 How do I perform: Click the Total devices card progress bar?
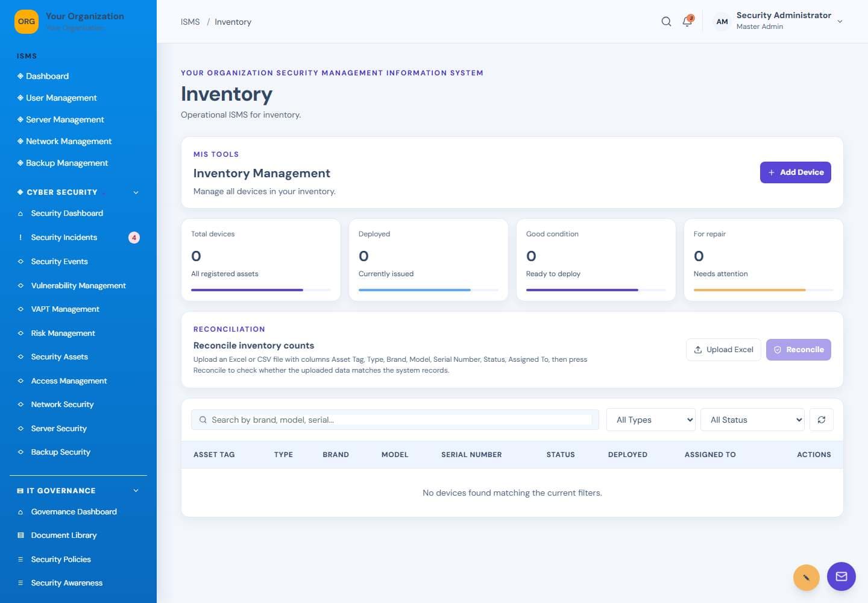coord(261,290)
